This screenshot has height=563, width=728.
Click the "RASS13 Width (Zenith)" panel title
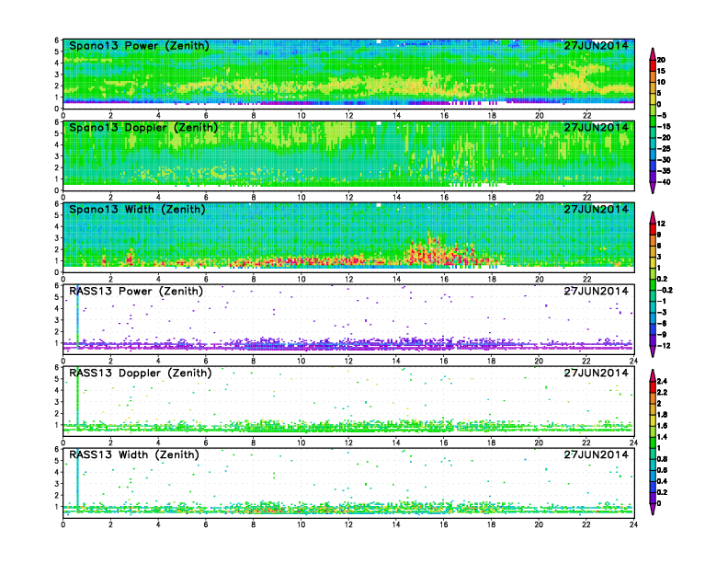pos(133,454)
